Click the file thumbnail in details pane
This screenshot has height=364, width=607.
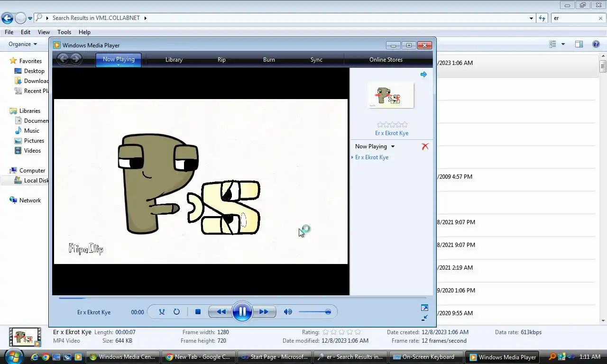pyautogui.click(x=25, y=337)
